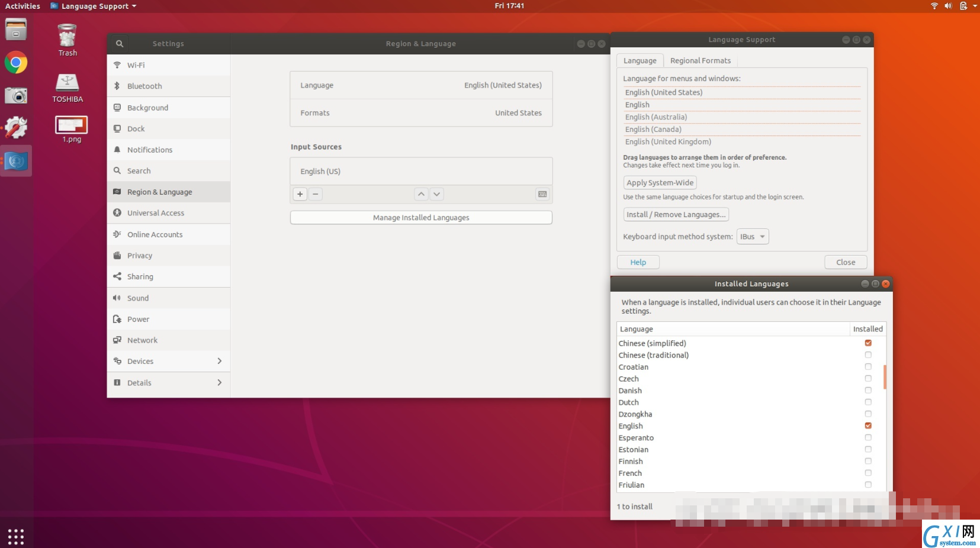The width and height of the screenshot is (980, 548).
Task: Open volume icon in top bar
Action: click(x=948, y=6)
